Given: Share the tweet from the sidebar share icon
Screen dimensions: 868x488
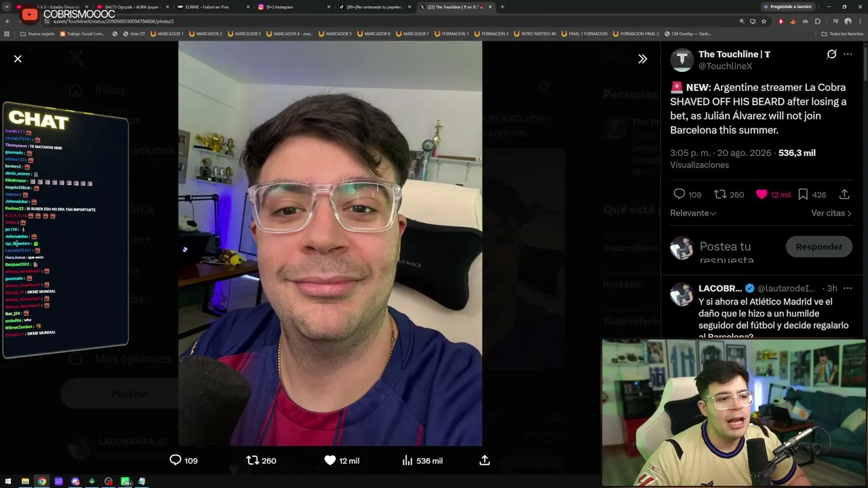Looking at the screenshot, I should point(844,195).
